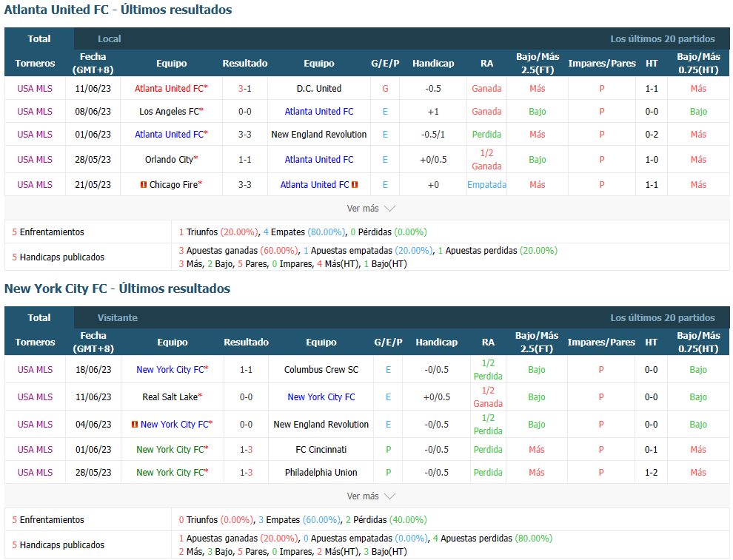Click the '0-2' half-time score in Atlanta table
733x560 pixels.
(x=652, y=135)
